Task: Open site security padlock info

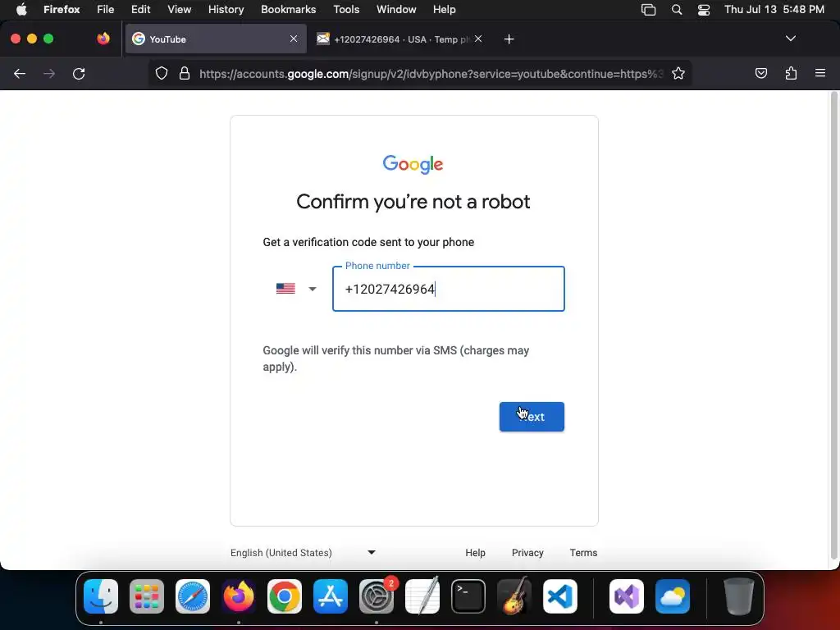Action: point(185,73)
